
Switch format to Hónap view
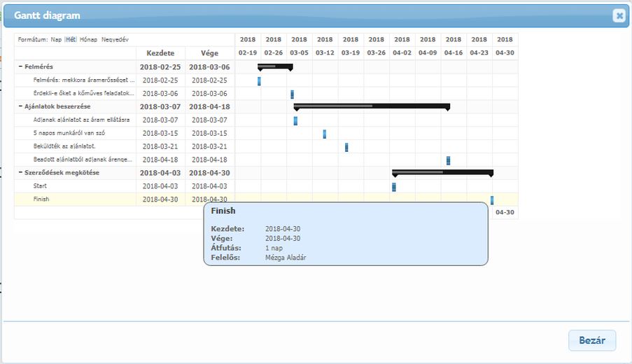[88, 40]
